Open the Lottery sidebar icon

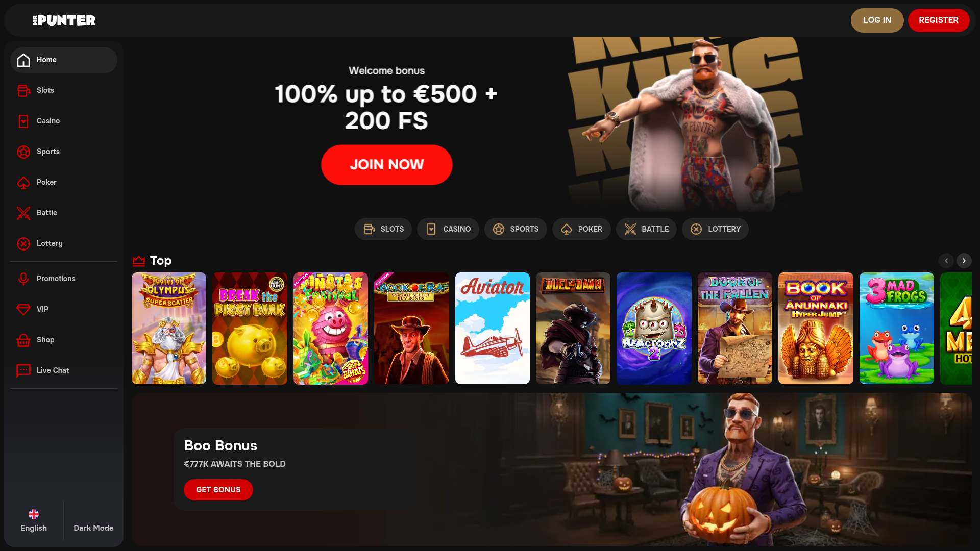23,243
